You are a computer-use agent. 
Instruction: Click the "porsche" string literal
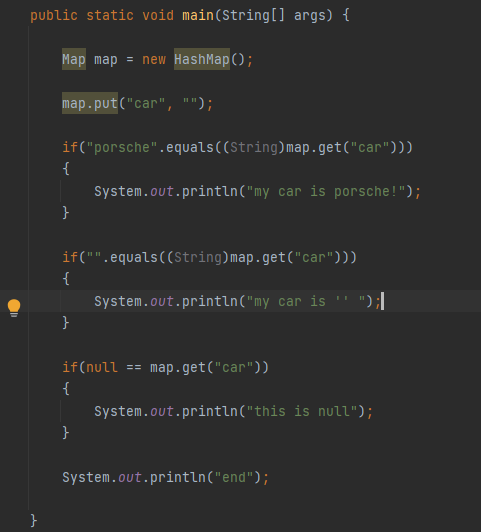pos(122,148)
